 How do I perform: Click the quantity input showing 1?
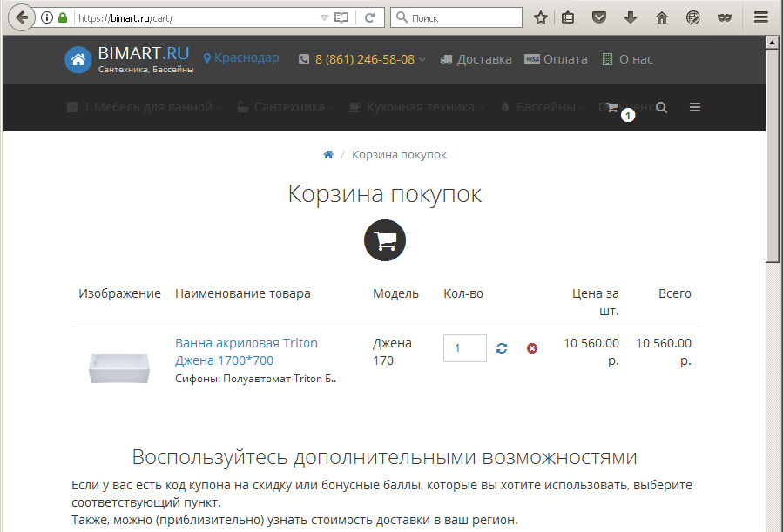[x=465, y=348]
